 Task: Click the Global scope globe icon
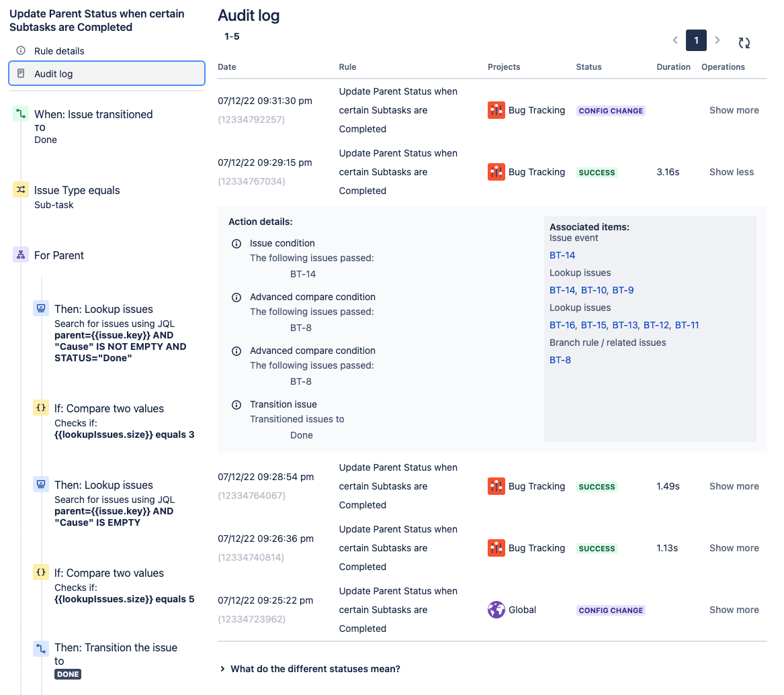[x=496, y=610]
